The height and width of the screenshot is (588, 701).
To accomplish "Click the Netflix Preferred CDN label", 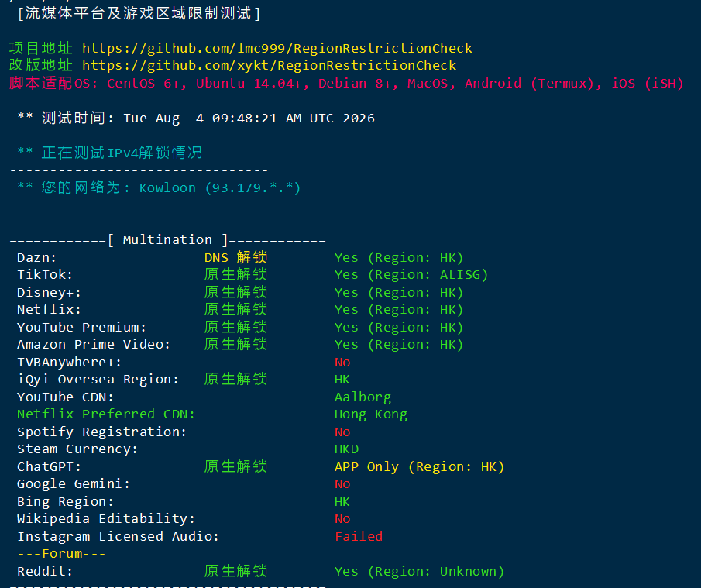I will point(106,414).
